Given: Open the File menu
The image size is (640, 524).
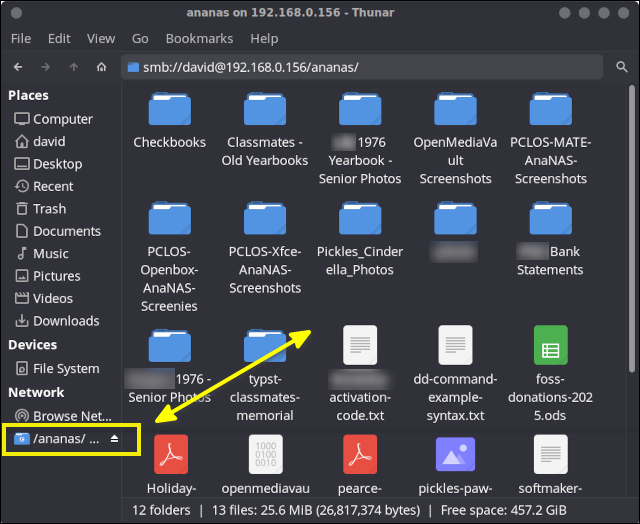Looking at the screenshot, I should click(x=20, y=38).
